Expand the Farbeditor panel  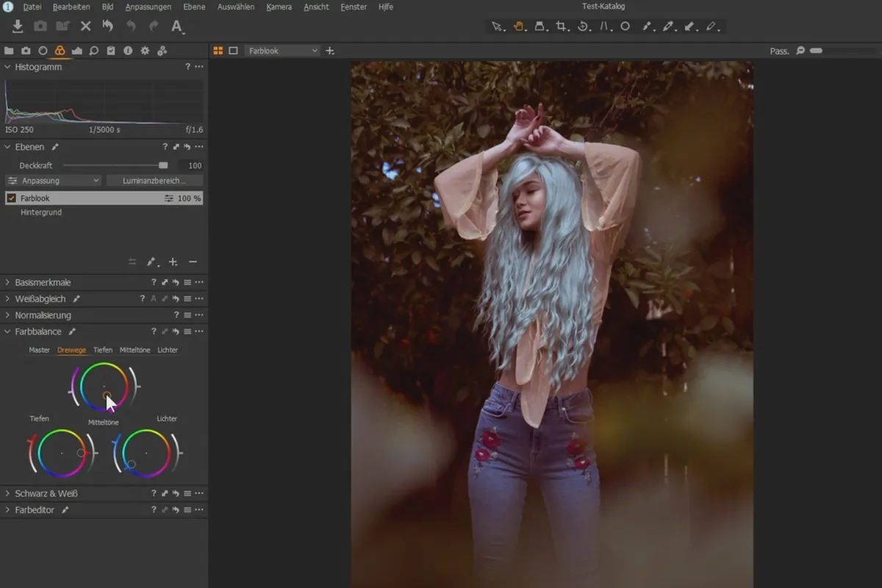[x=8, y=510]
